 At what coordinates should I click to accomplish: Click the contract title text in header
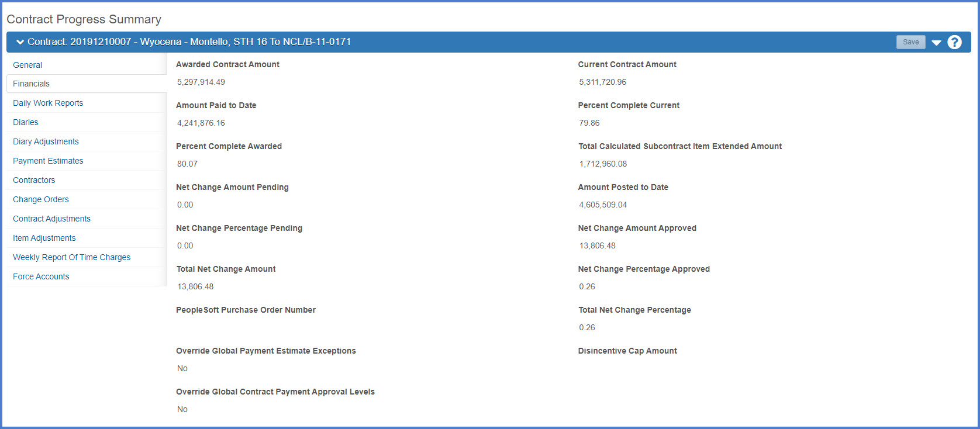[189, 42]
